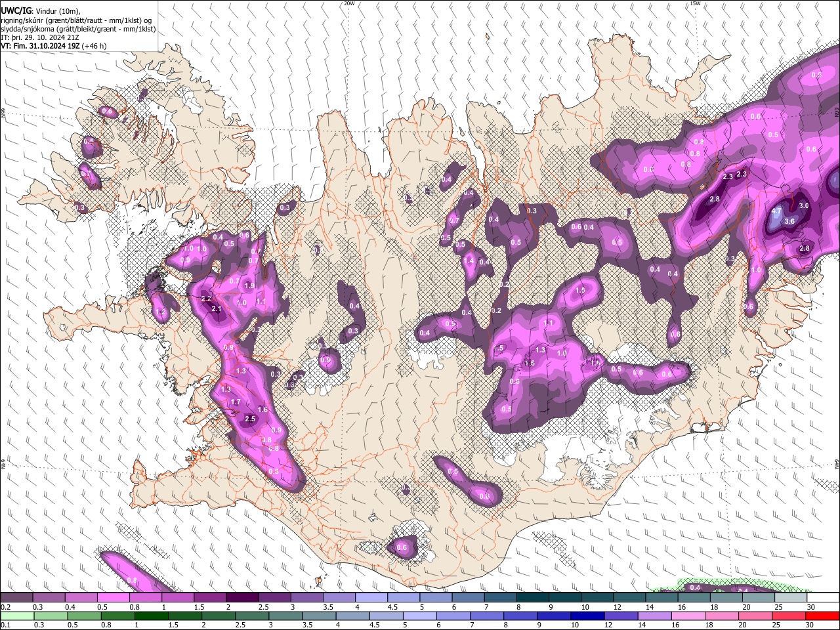The width and height of the screenshot is (840, 630).
Task: Click the 1.2 precipitation value on the map
Action: pos(161,312)
